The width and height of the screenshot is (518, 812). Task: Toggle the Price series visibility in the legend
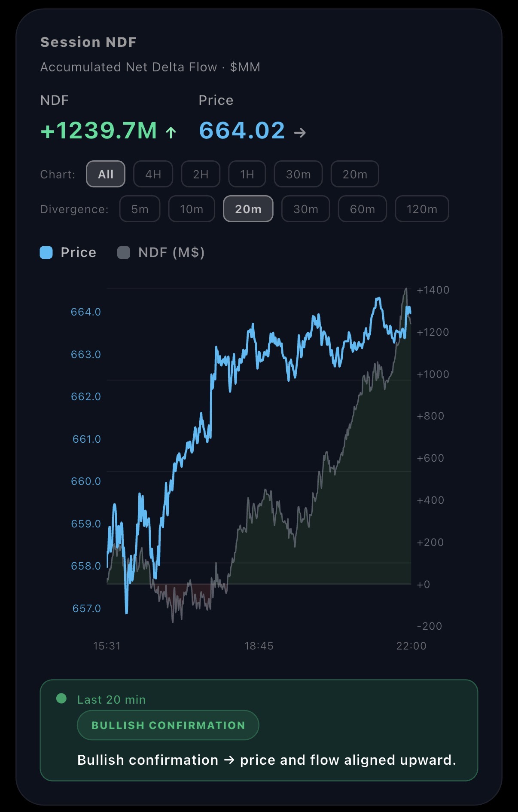tap(69, 252)
